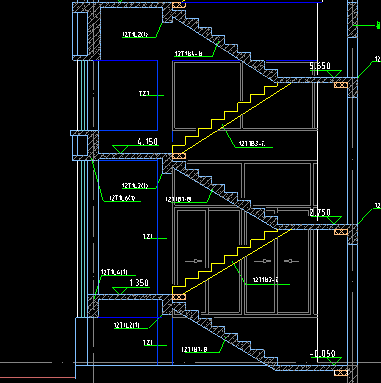Select the orange beam block at 4.150 landing
Viewport: 381px width, 383px height.
(x=179, y=156)
